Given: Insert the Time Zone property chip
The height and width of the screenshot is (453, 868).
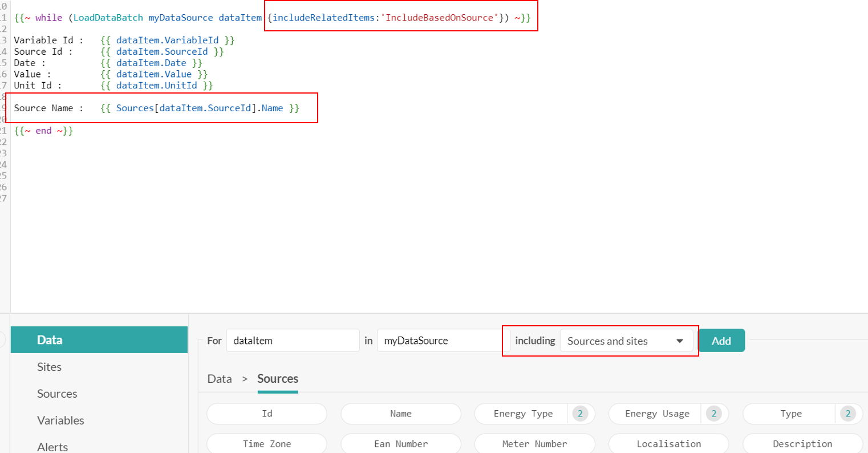Looking at the screenshot, I should pyautogui.click(x=267, y=444).
